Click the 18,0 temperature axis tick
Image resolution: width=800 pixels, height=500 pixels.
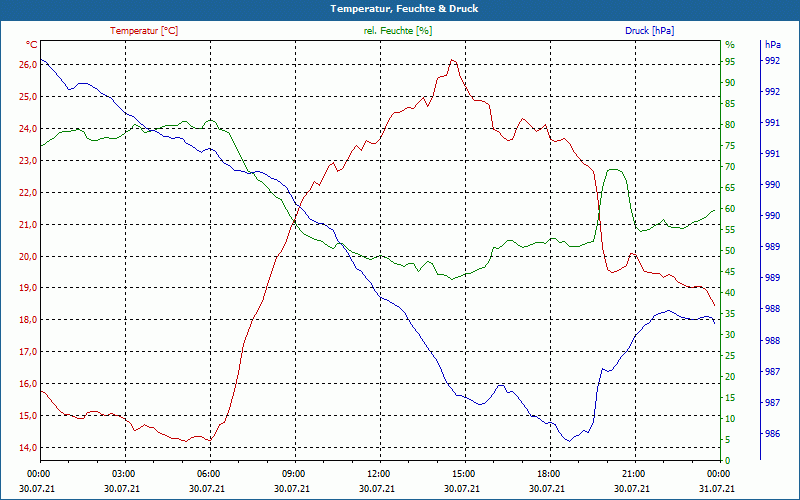pos(29,320)
